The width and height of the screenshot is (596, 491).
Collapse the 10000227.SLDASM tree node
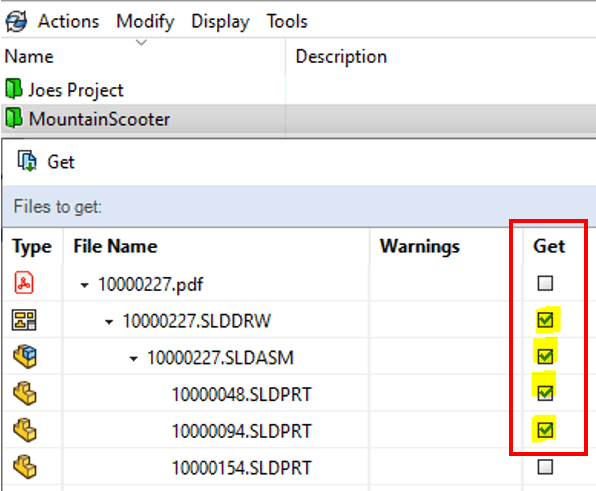tap(133, 359)
